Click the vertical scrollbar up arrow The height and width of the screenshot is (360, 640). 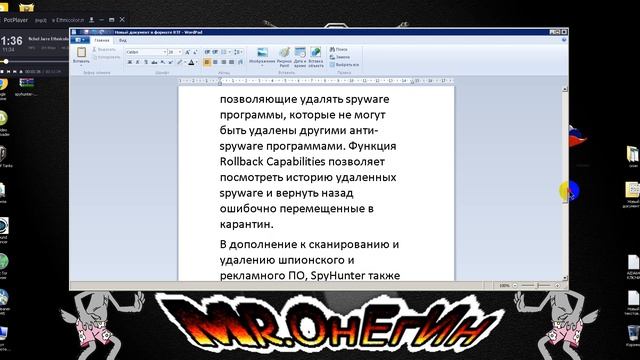[x=565, y=89]
